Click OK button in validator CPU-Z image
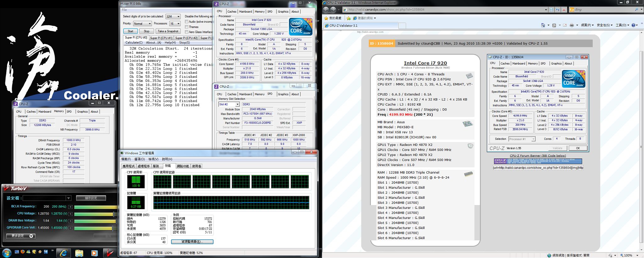Image resolution: width=644 pixels, height=258 pixels. tap(578, 148)
